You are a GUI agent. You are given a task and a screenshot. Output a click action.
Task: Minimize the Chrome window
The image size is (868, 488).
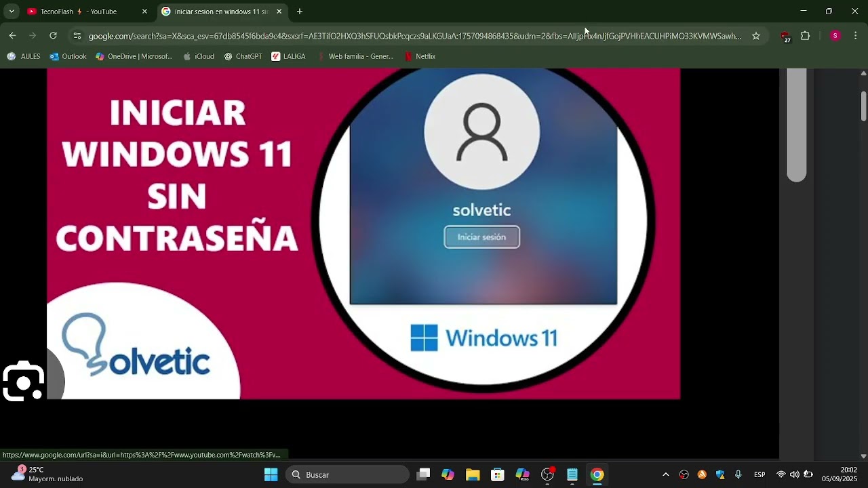point(804,12)
